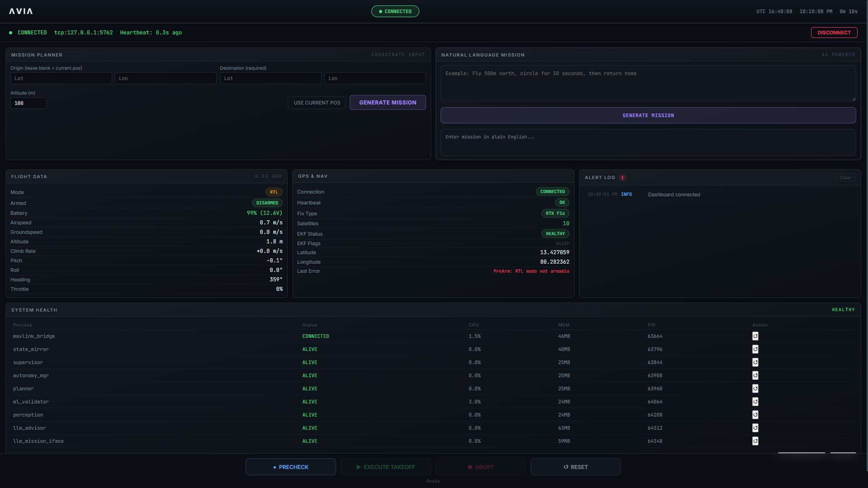Restart the llm_advisor process

tap(755, 428)
